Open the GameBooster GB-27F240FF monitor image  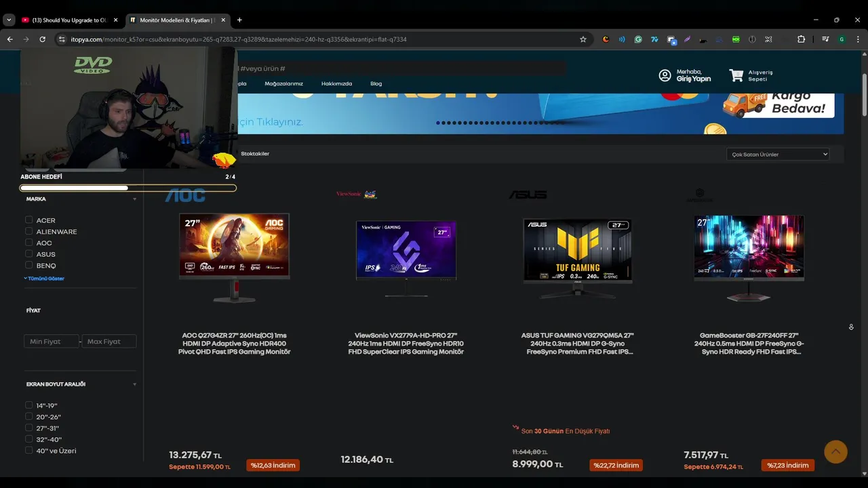pyautogui.click(x=749, y=258)
